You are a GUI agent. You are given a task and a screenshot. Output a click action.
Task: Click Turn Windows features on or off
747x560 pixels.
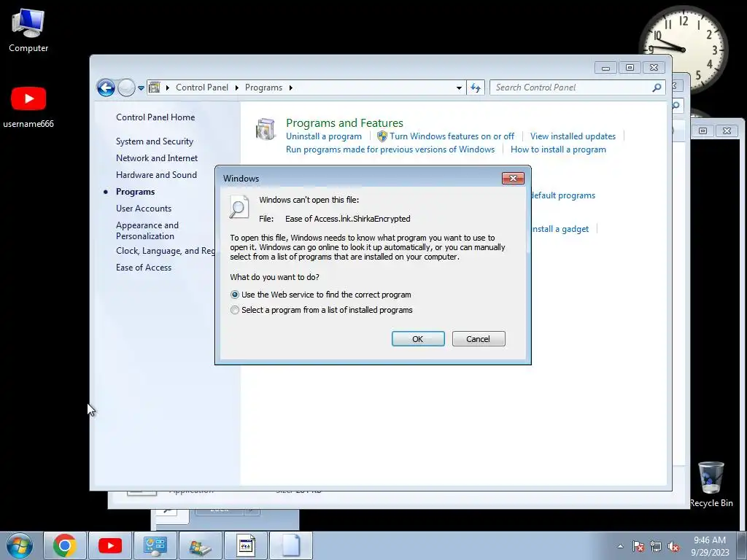pyautogui.click(x=452, y=136)
